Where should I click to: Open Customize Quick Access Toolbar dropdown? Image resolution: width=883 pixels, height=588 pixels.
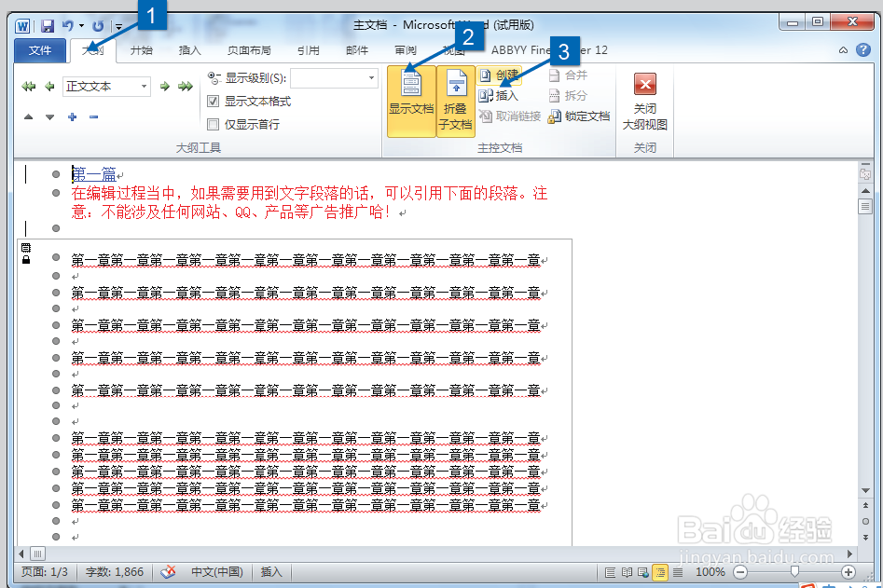118,26
